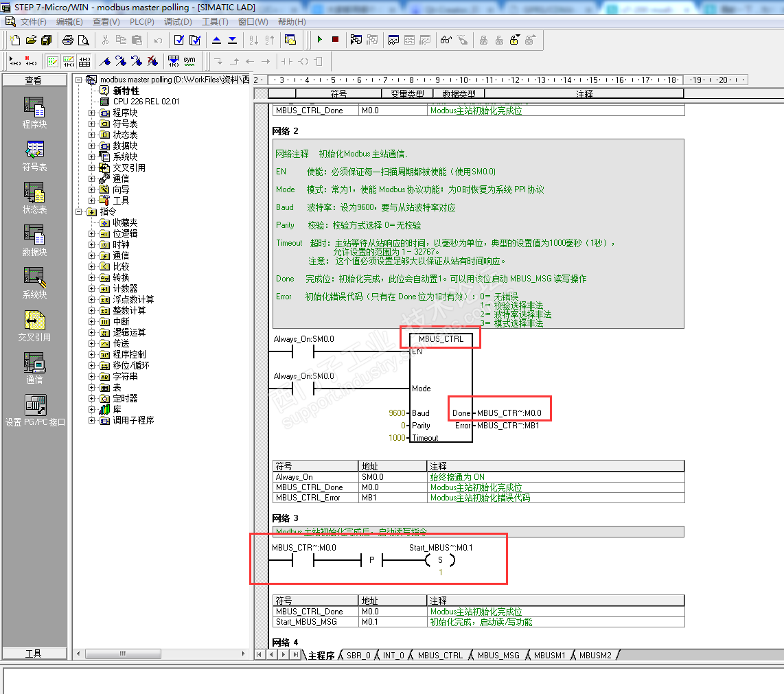Open Cross Reference in navigation bar
784x694 pixels.
coord(34,325)
